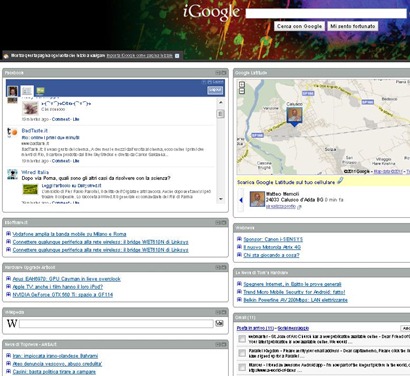This screenshot has height=376, width=410.
Task: Click the Facebook feed scrollbar thumb
Action: point(220,114)
